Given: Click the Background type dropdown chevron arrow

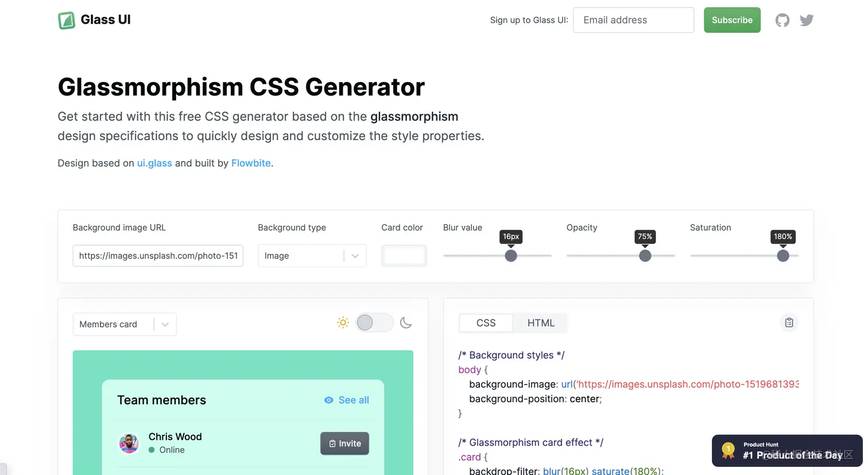Looking at the screenshot, I should tap(355, 256).
